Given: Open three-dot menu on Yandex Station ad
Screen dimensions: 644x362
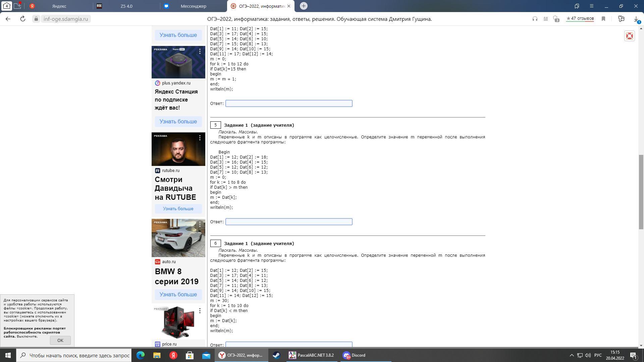Looking at the screenshot, I should [x=200, y=51].
